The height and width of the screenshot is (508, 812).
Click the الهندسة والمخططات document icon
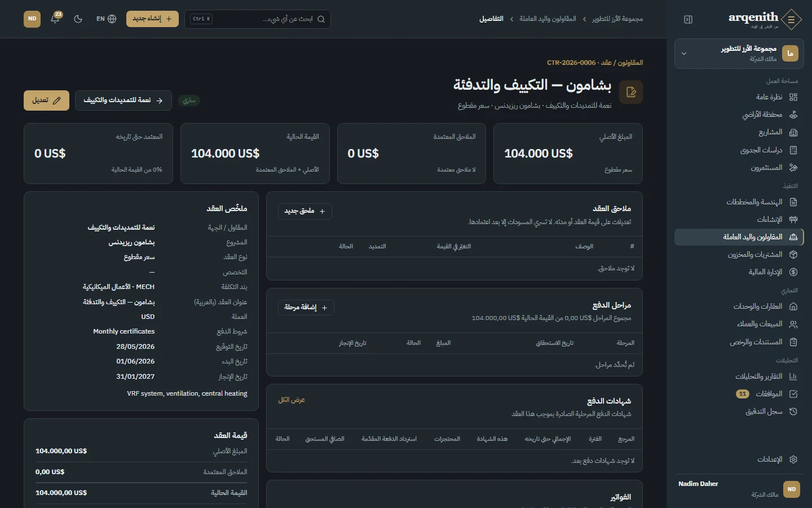pyautogui.click(x=793, y=202)
